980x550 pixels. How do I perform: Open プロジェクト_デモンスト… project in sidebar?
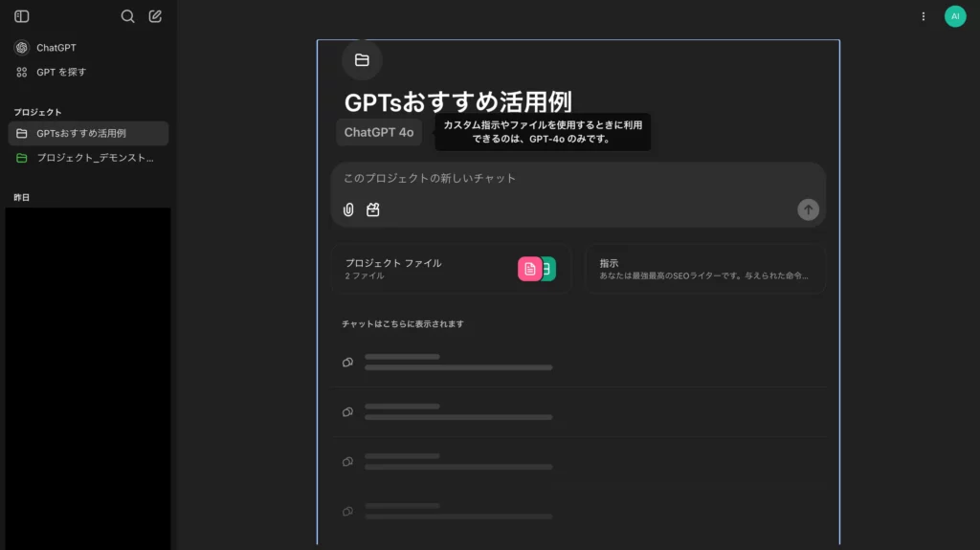pos(87,158)
